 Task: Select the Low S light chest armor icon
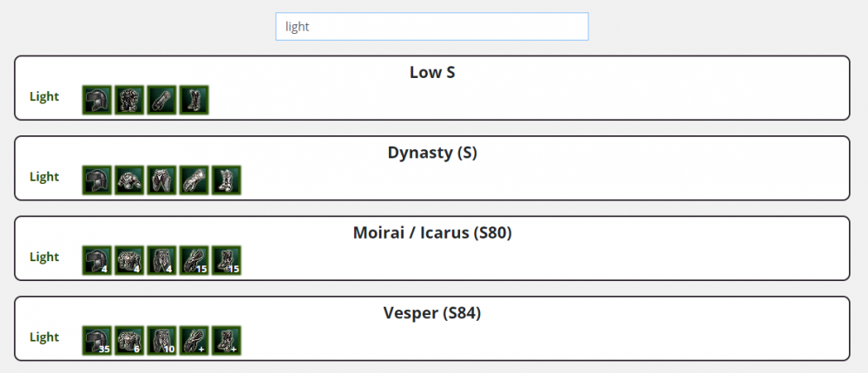[129, 100]
